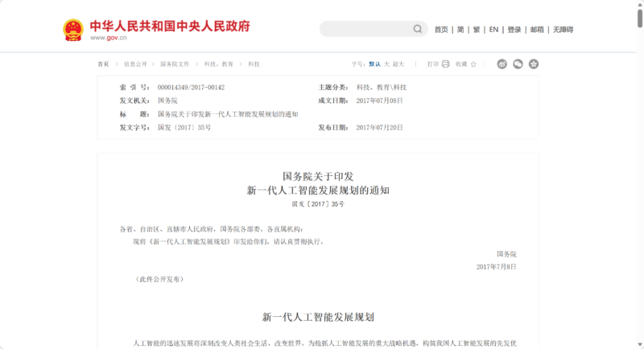
Task: Click the 打印 print label
Action: point(433,64)
